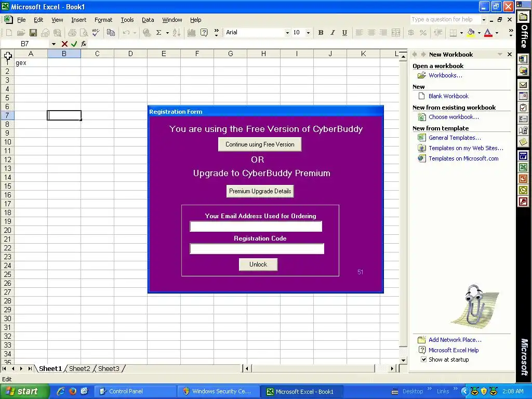Open the Format menu

pyautogui.click(x=103, y=20)
